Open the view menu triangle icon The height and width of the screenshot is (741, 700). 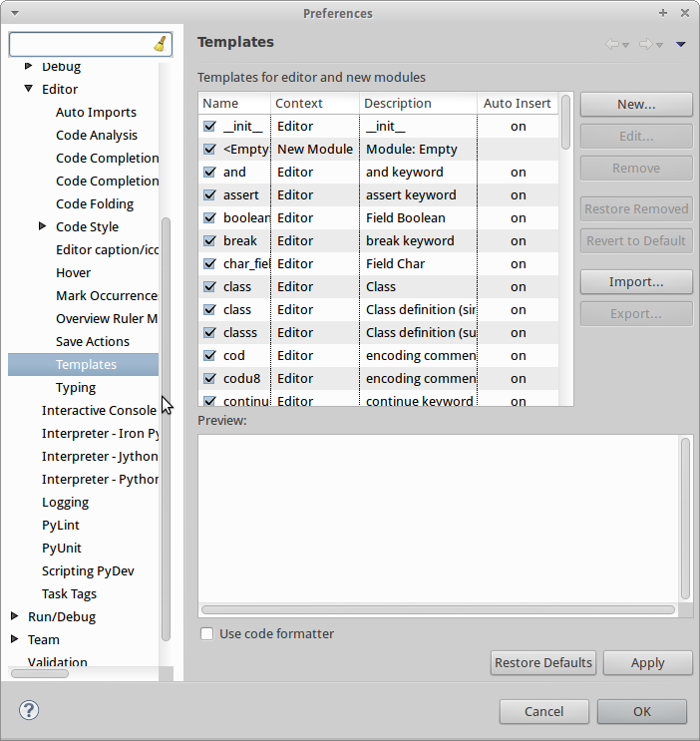[x=681, y=44]
